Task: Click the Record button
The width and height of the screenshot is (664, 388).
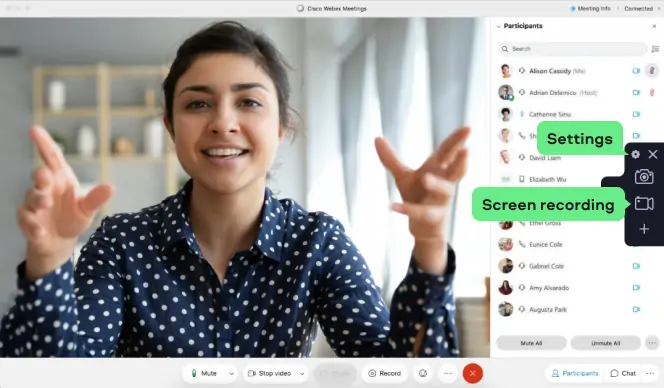Action: (x=385, y=373)
